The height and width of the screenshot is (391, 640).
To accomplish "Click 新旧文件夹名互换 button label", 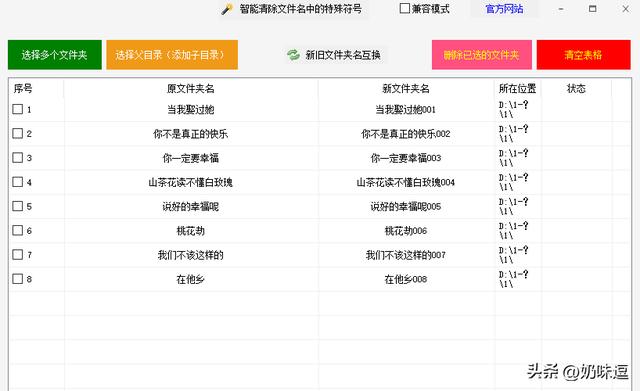I will coord(343,55).
